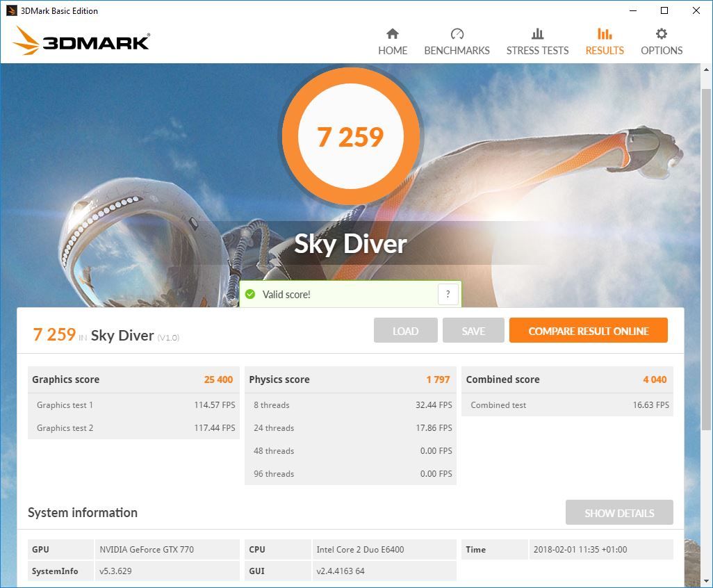Image resolution: width=713 pixels, height=588 pixels.
Task: Click the 16.63 FPS value
Action: 650,405
